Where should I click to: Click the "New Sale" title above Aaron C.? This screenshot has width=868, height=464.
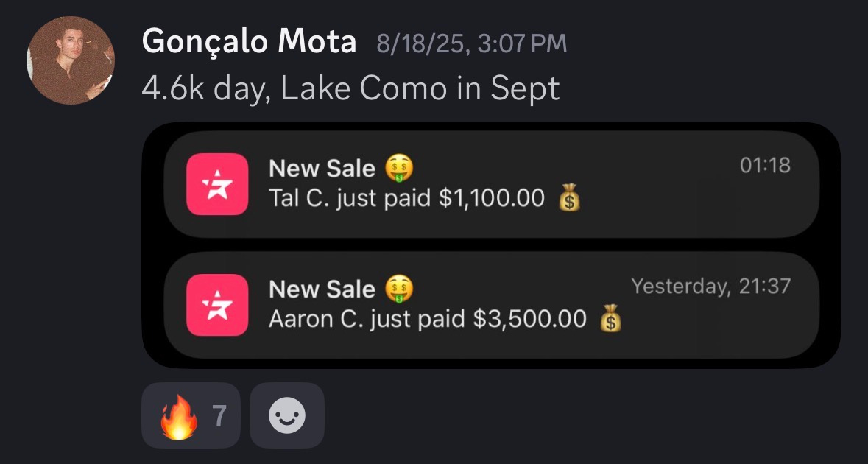(322, 289)
